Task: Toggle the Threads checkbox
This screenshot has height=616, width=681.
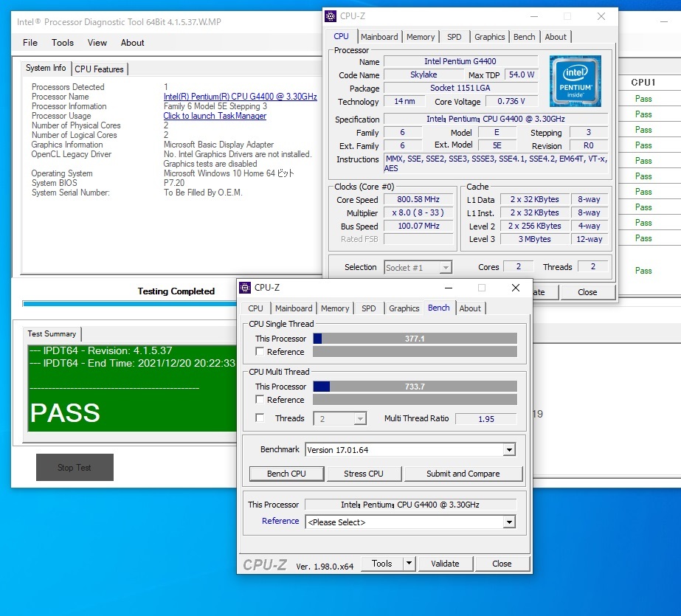Action: pos(260,418)
